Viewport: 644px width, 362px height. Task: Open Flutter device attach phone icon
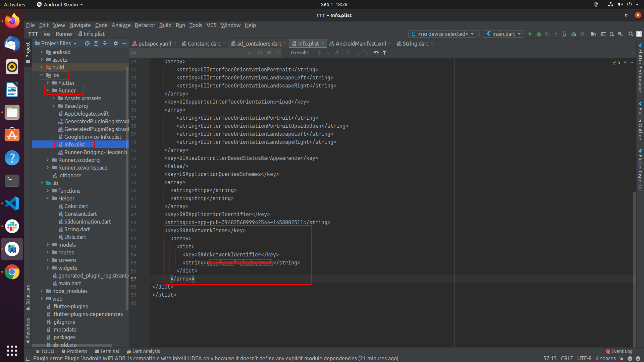point(565,34)
